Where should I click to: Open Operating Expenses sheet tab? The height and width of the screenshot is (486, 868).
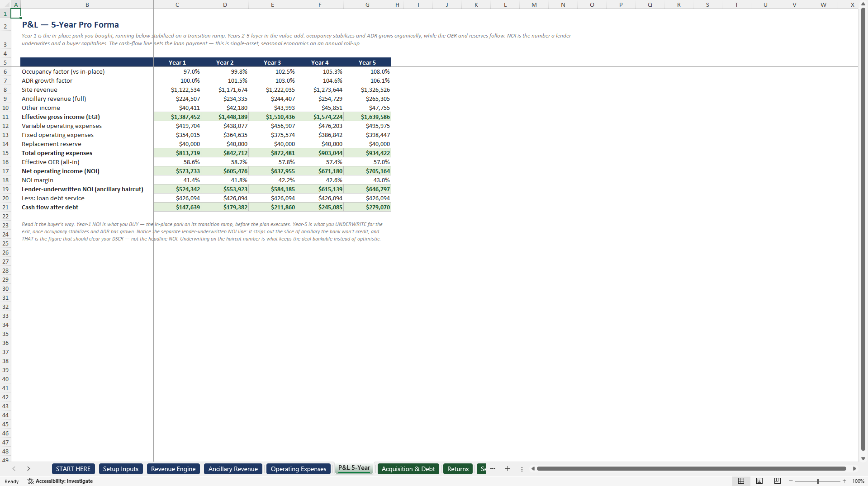pos(299,469)
